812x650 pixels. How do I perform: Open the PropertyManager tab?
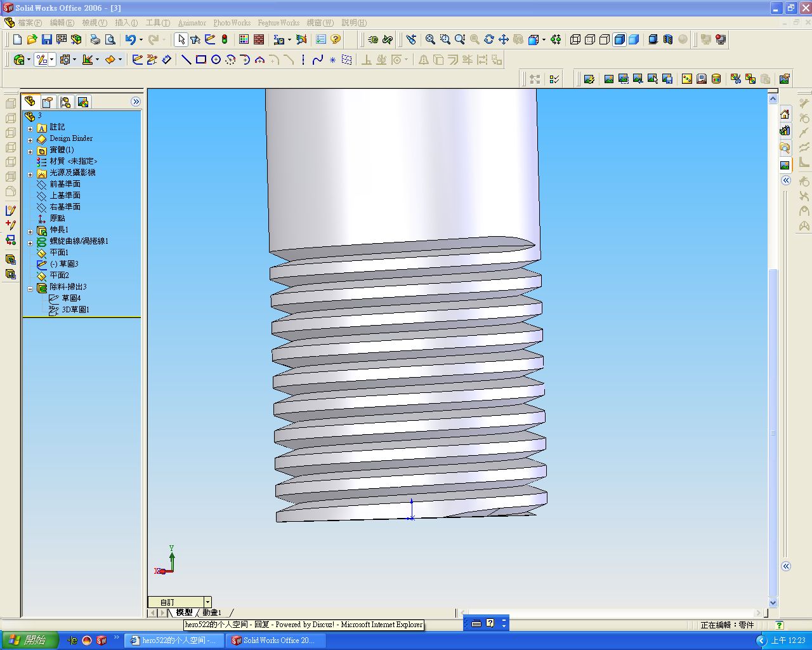pos(48,102)
